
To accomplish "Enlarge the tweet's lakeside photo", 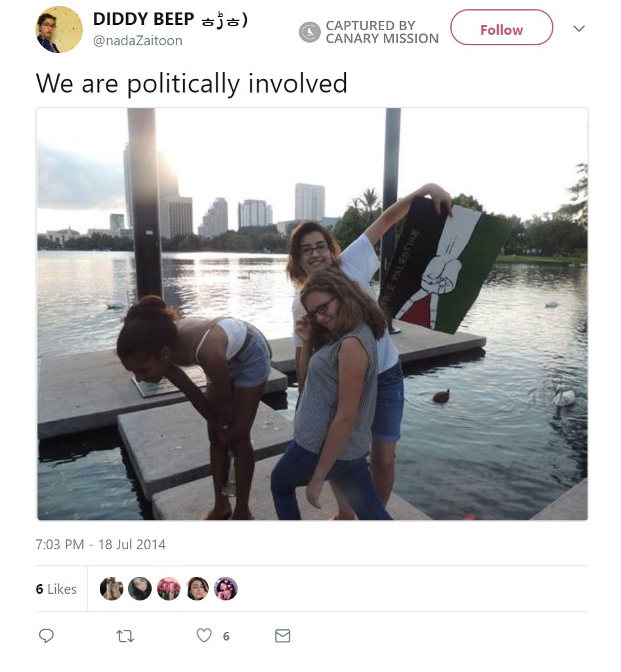I will [x=312, y=314].
